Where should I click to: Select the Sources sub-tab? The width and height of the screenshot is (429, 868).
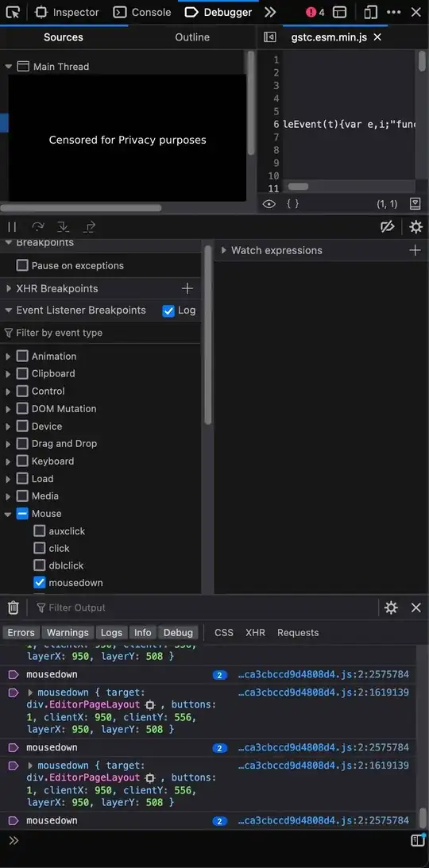64,37
